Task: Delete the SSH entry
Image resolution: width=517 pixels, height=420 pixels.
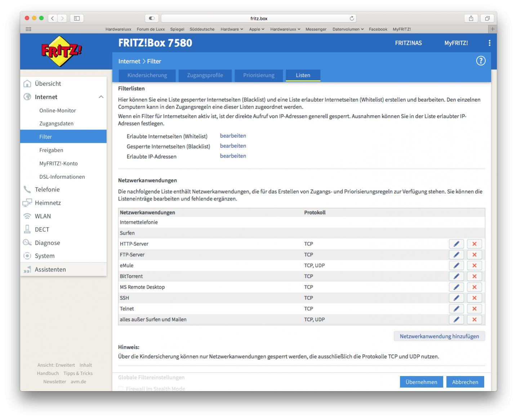Action: click(474, 298)
